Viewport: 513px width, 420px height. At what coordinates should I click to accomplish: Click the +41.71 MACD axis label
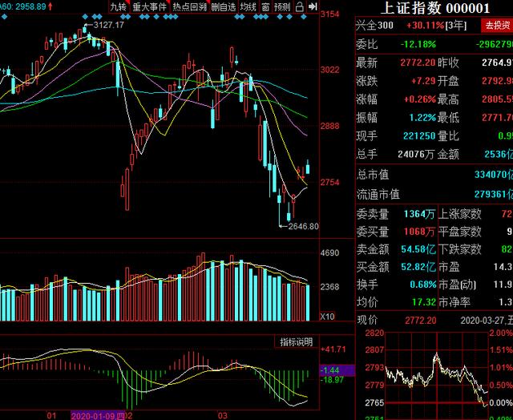(333, 349)
